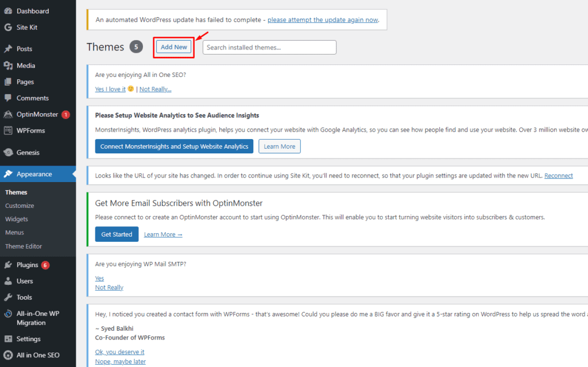Open Genesis menu item
588x367 pixels.
click(x=28, y=152)
